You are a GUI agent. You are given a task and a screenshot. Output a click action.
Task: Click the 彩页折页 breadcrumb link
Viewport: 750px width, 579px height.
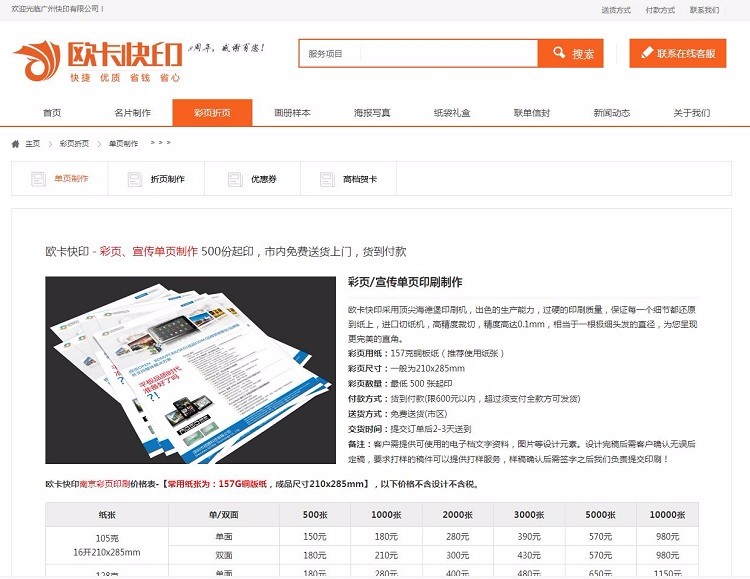click(x=74, y=144)
